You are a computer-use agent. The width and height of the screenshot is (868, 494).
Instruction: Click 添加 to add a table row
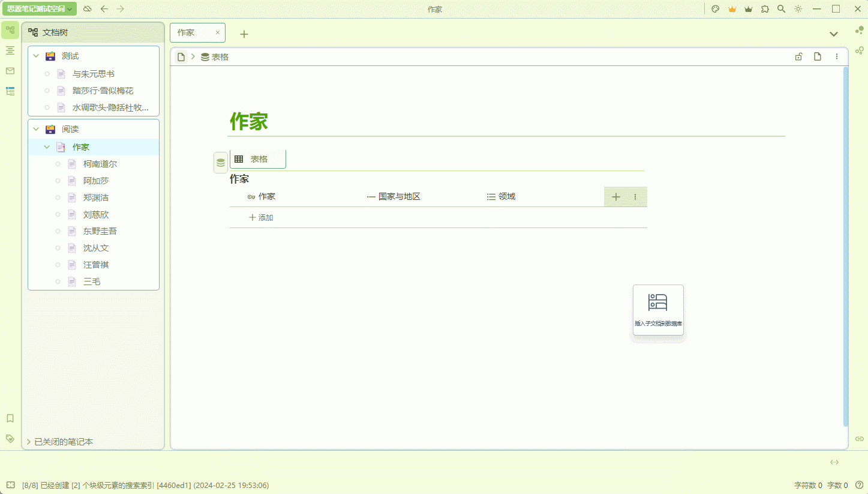(260, 217)
